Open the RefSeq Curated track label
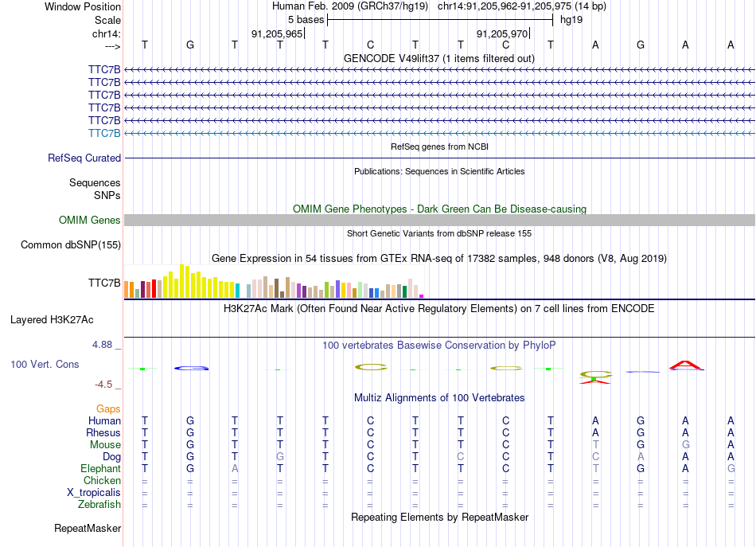Image resolution: width=756 pixels, height=547 pixels. pyautogui.click(x=84, y=158)
